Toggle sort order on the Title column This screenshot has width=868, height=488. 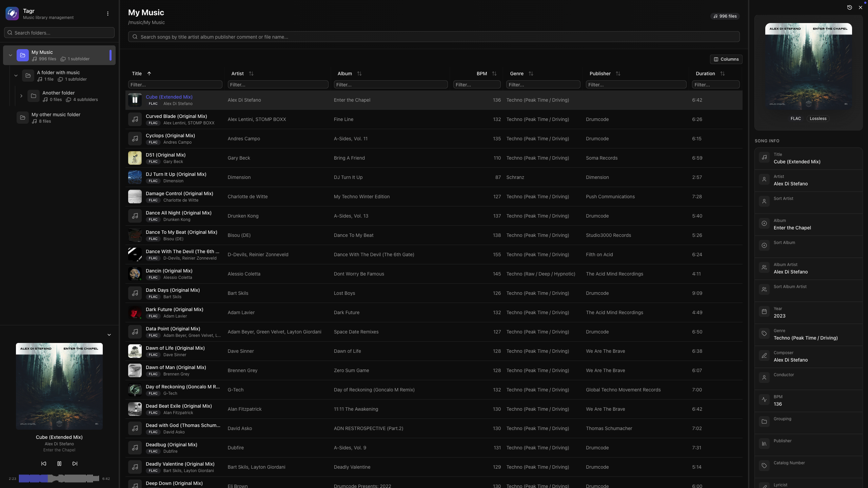pos(149,74)
